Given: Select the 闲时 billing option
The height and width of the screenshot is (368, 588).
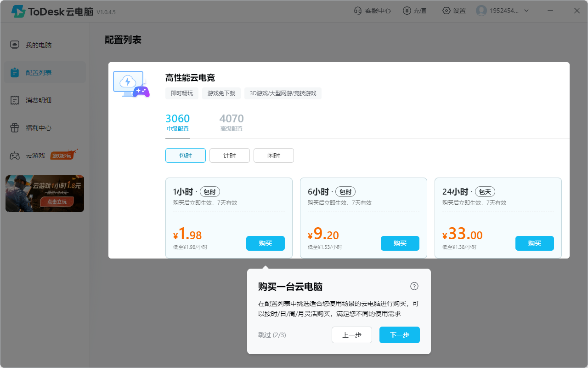Looking at the screenshot, I should coord(274,155).
